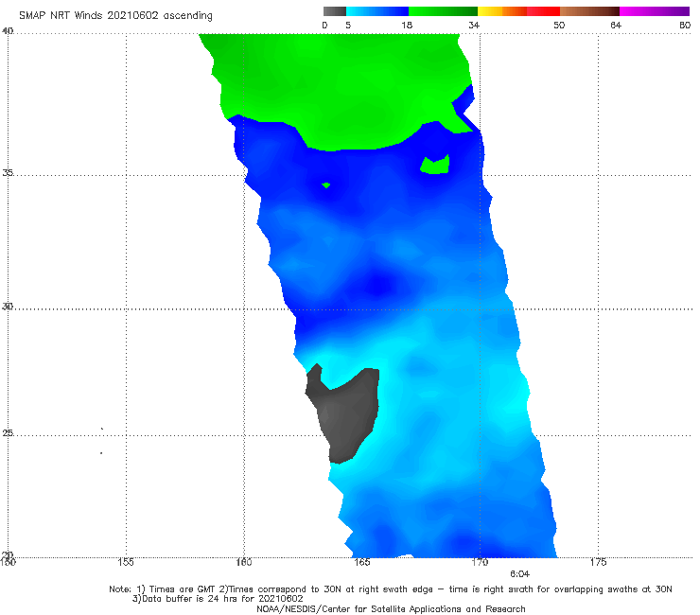The image size is (700, 615).
Task: Click the latitude label '35'
Action: click(x=8, y=172)
